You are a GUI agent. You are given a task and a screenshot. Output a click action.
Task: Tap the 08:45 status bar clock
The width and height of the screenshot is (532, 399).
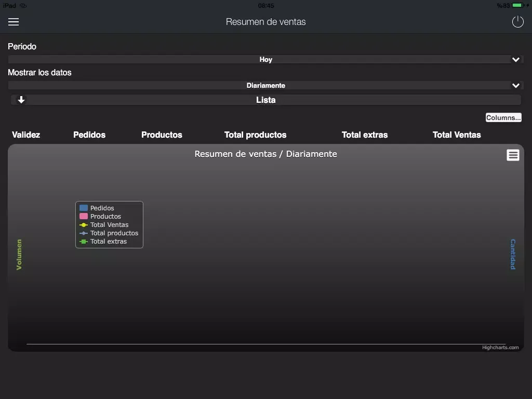click(265, 5)
